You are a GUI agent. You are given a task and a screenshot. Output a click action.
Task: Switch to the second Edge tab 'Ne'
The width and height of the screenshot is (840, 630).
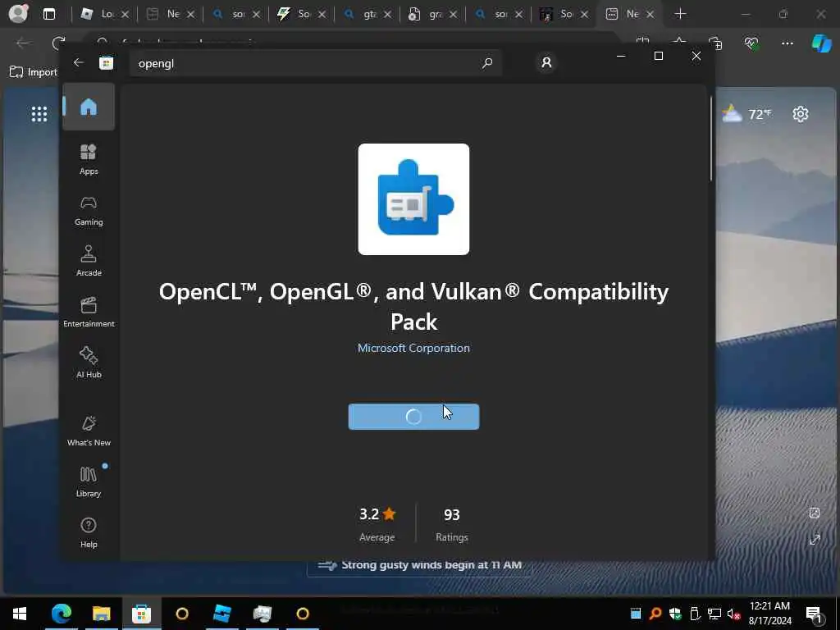[x=170, y=14]
